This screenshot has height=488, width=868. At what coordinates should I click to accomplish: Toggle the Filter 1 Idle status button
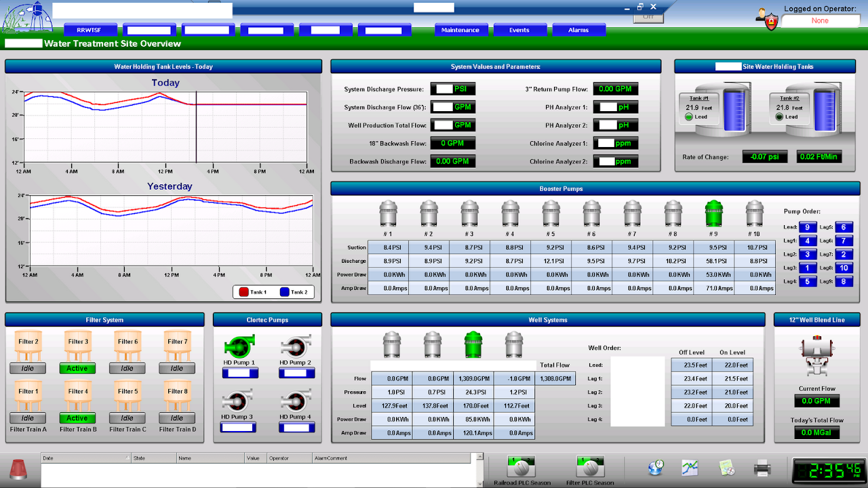click(28, 418)
